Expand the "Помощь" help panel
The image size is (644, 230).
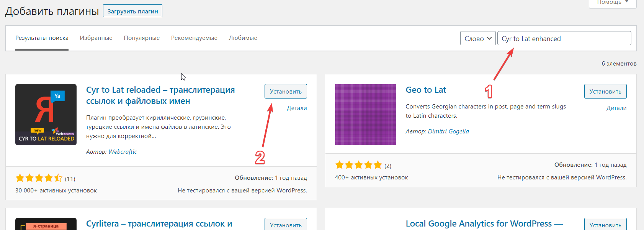pos(612,3)
